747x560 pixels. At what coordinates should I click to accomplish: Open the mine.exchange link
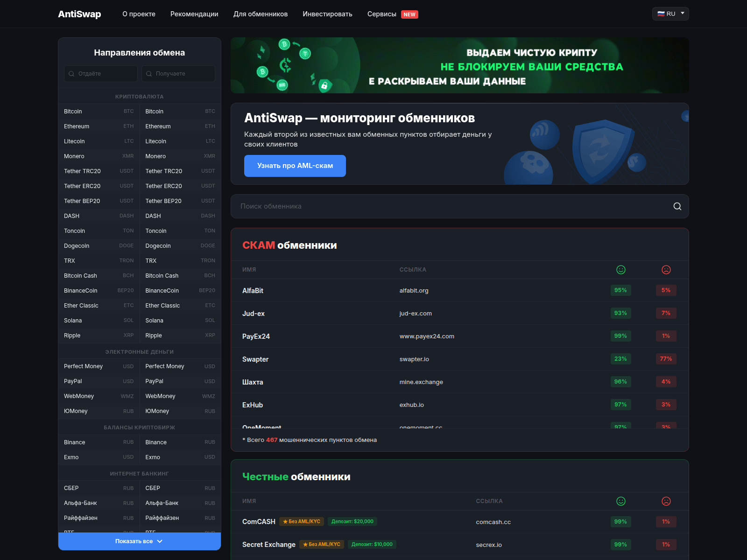(x=421, y=382)
